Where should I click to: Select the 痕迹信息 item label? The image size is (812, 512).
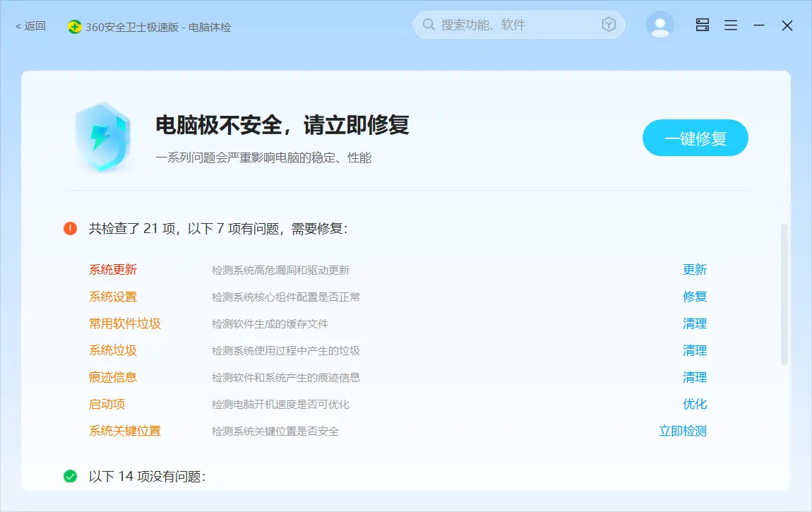coord(113,377)
